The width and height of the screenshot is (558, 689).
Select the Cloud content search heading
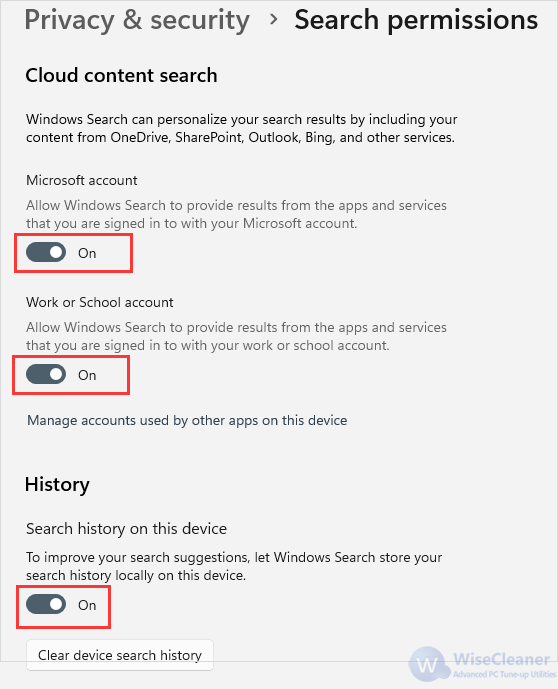pos(121,75)
